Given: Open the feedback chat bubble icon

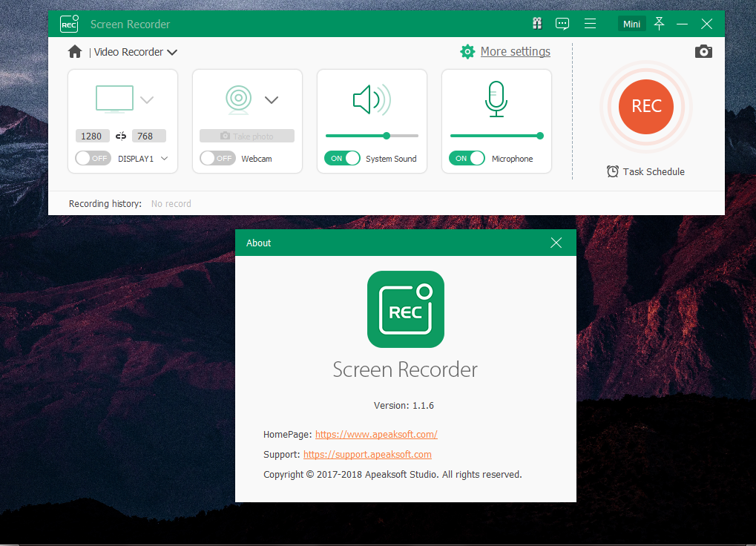Looking at the screenshot, I should click(x=562, y=24).
